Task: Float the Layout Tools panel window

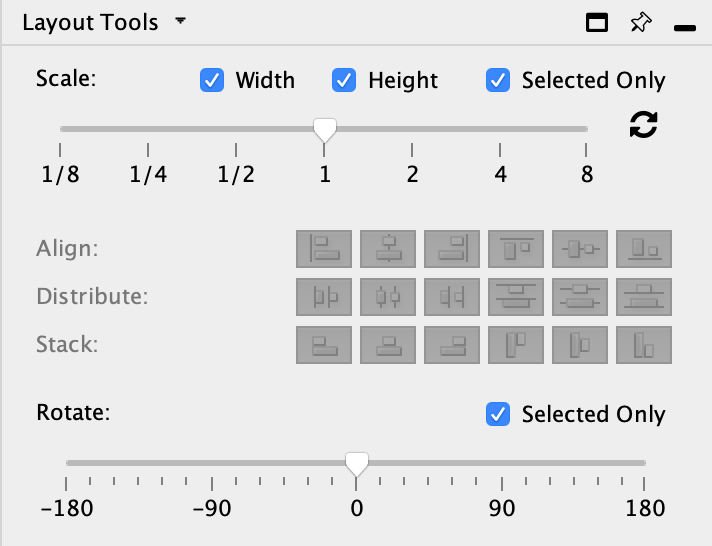Action: (597, 23)
